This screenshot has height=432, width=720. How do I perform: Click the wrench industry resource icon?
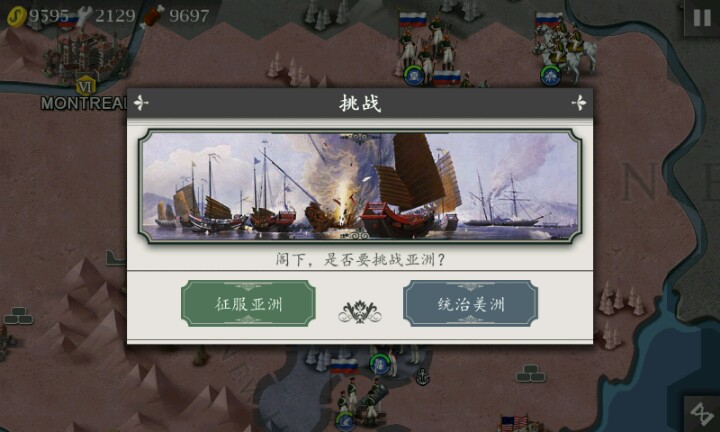tap(84, 16)
